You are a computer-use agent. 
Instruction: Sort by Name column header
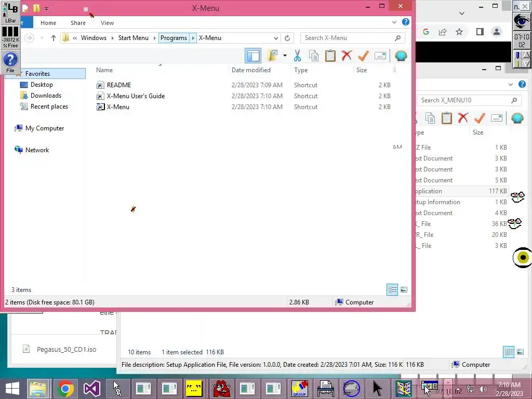coord(104,70)
